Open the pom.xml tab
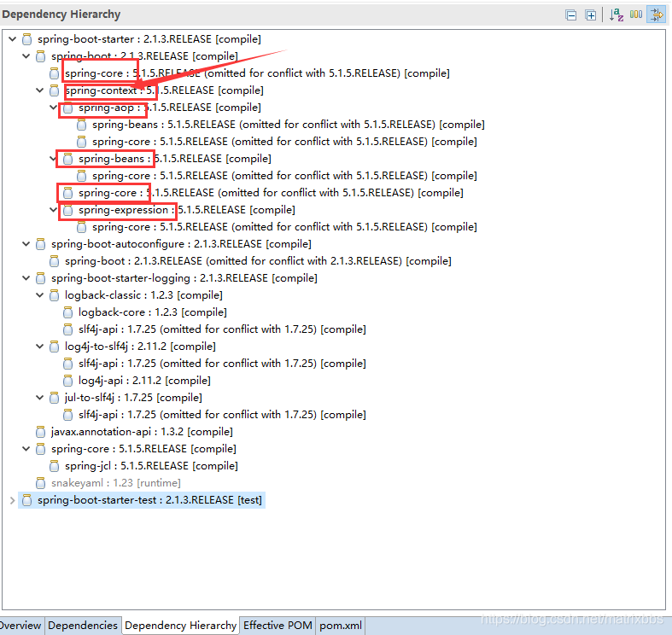The image size is (672, 635). [x=341, y=626]
